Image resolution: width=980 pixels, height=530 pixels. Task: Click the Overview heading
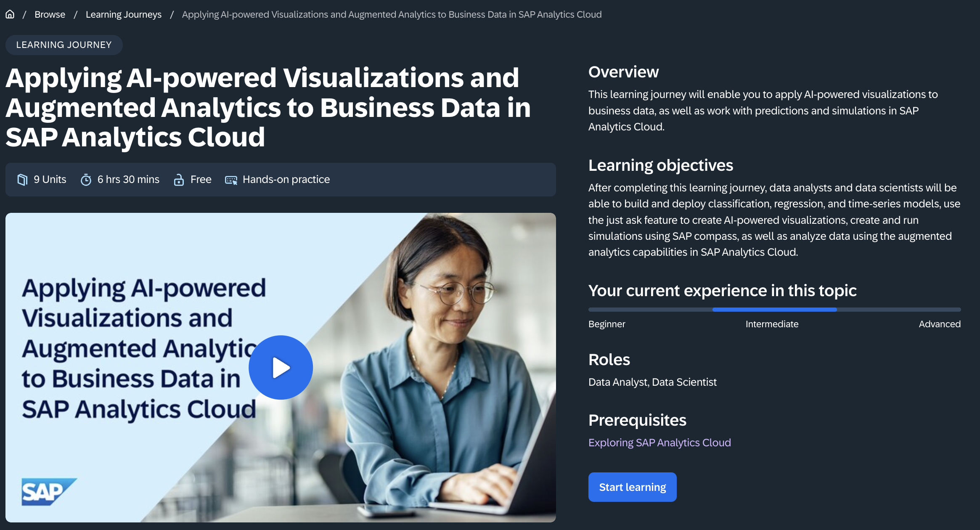[x=623, y=72]
